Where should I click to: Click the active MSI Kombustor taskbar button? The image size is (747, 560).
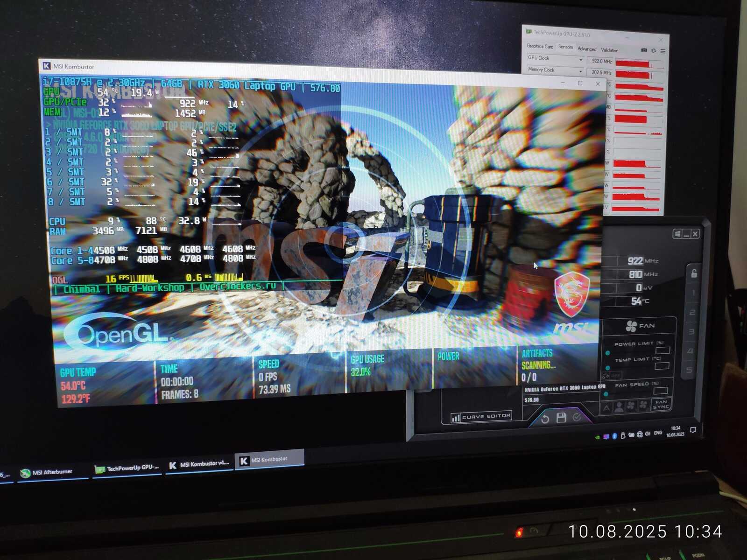pyautogui.click(x=269, y=460)
